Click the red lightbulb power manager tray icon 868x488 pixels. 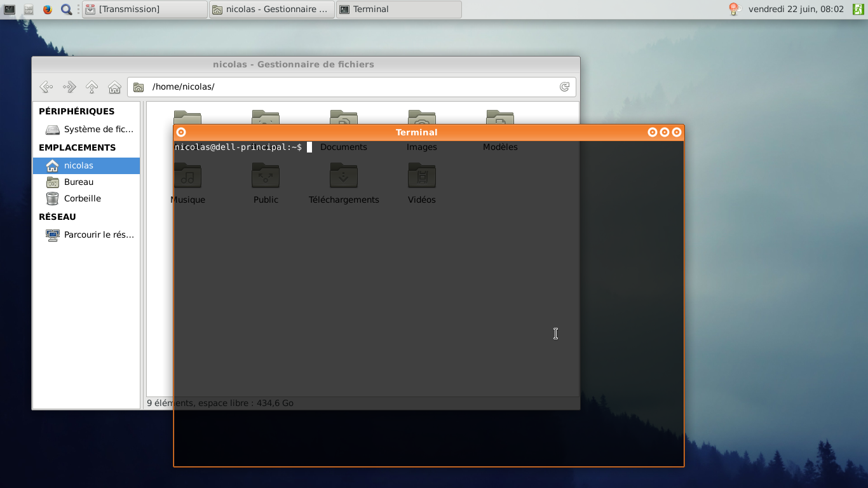tap(735, 9)
